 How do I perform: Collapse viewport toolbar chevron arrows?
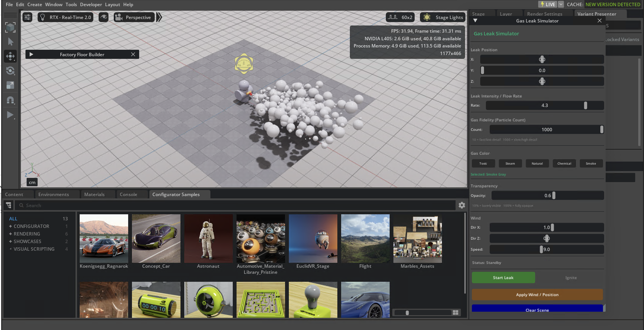coord(159,17)
